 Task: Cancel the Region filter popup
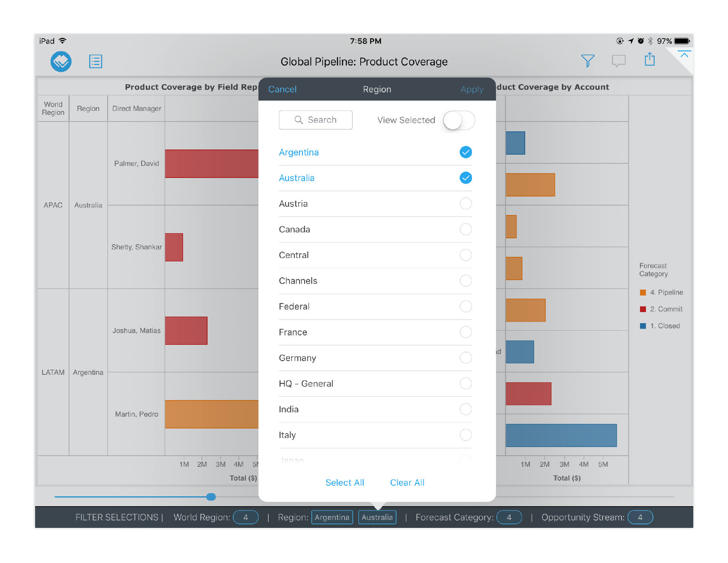(282, 90)
